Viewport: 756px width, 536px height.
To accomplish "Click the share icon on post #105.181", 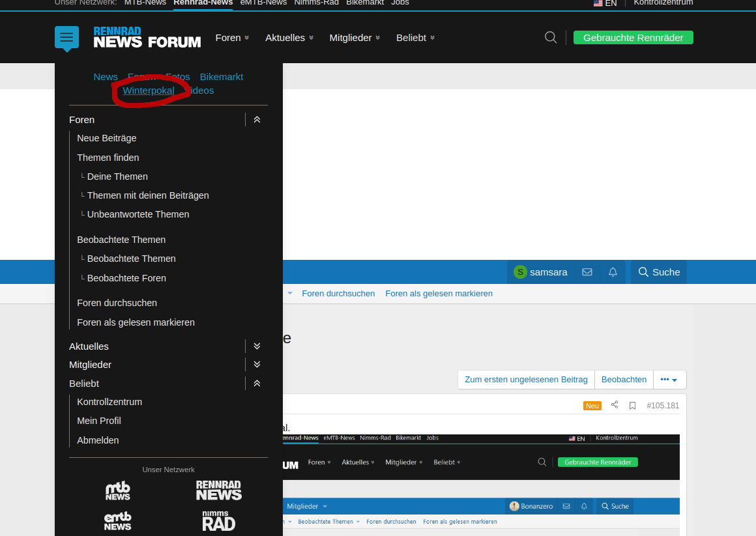I will tap(615, 405).
